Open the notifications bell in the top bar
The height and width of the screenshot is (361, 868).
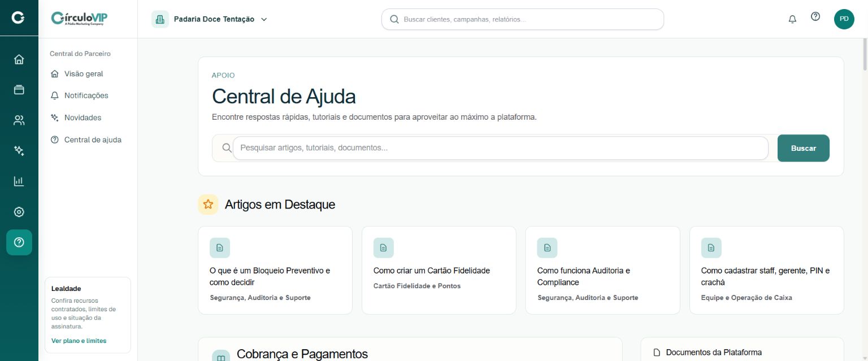point(792,19)
